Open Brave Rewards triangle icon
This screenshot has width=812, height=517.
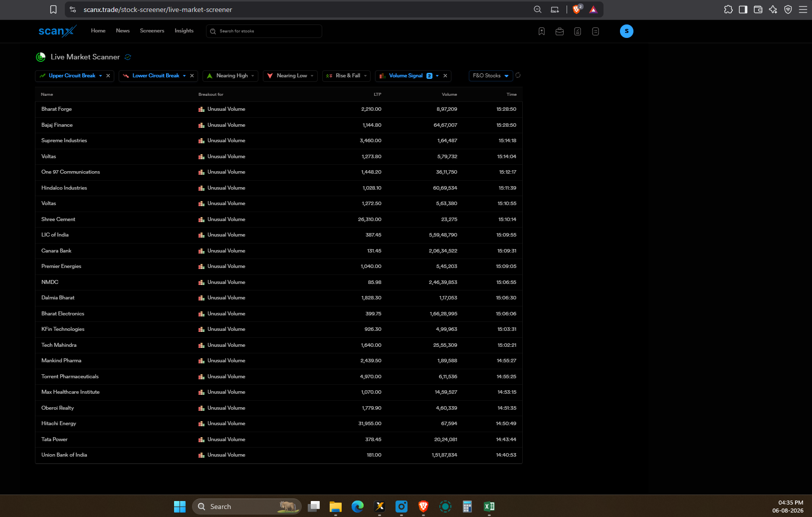[594, 9]
